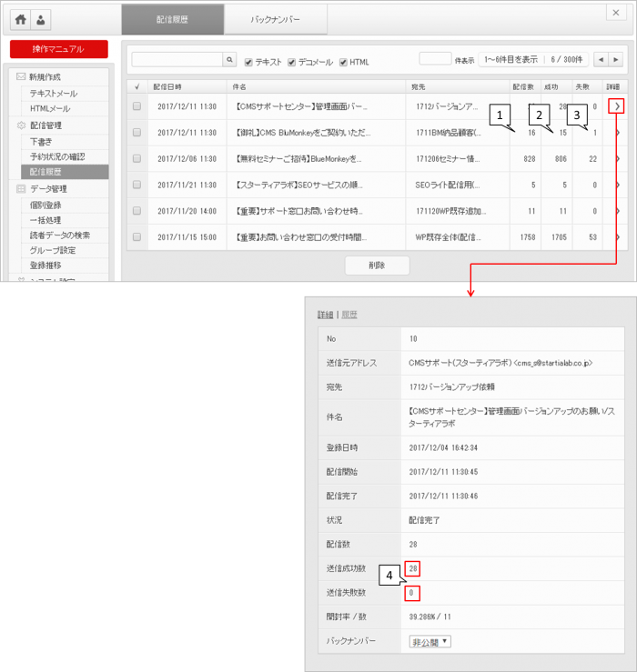Toggle the テキスト checkbox
Screen dimensions: 637x672
click(248, 62)
